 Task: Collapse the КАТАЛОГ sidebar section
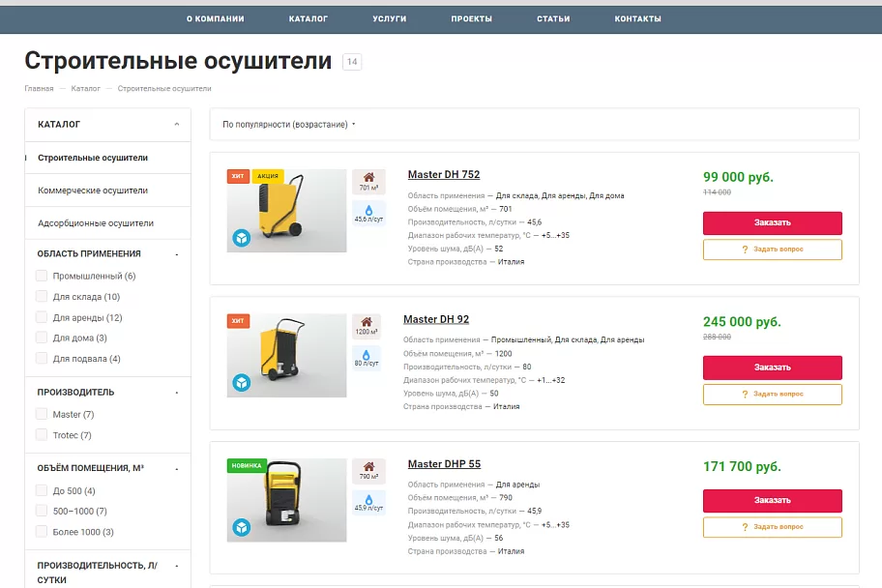[x=177, y=125]
